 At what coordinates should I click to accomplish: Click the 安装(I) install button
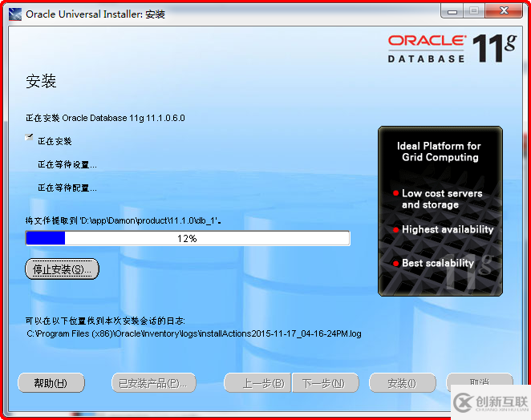(x=403, y=383)
